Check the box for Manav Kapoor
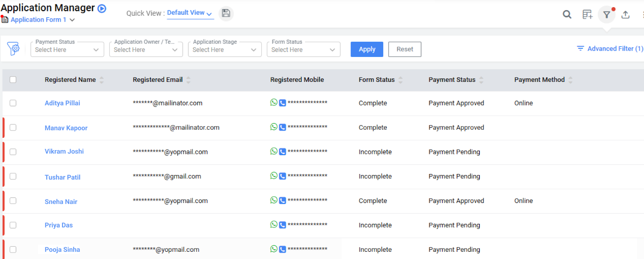This screenshot has height=259, width=644. pos(13,128)
